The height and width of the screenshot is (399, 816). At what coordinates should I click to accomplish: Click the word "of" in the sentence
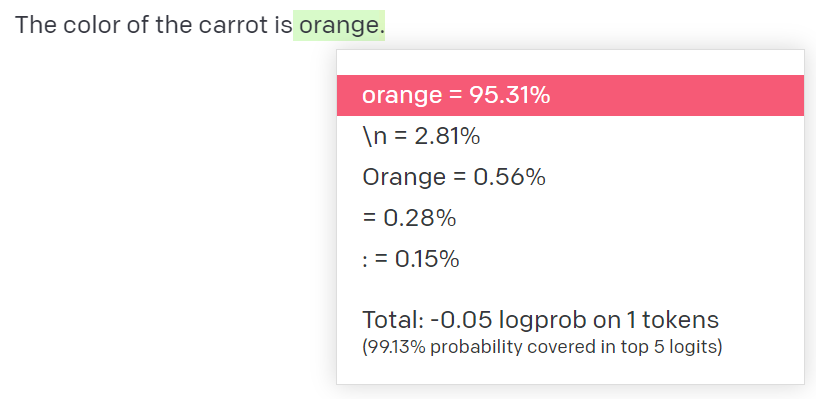coord(138,25)
